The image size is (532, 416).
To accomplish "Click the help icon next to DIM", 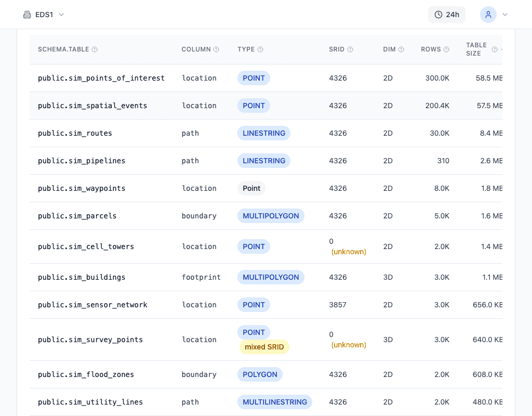I will pos(401,49).
